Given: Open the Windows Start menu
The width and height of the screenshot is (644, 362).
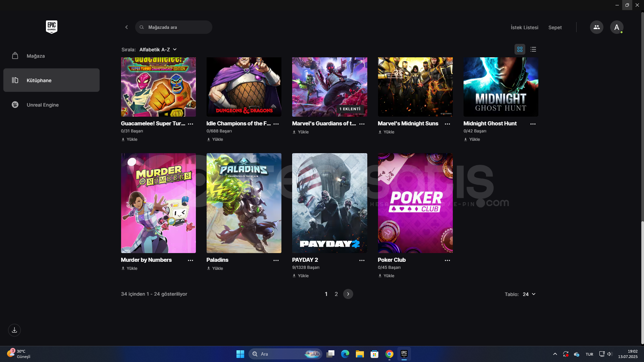Looking at the screenshot, I should pos(240,354).
